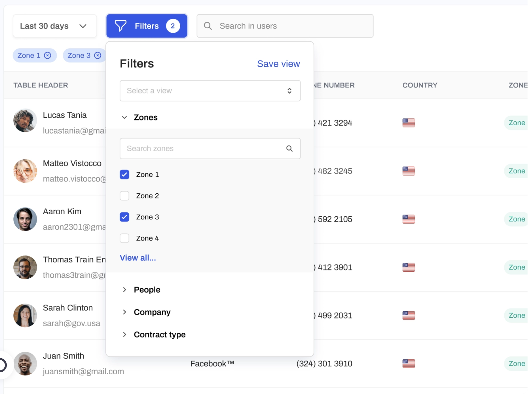Click the Zone badge in Matteo Vistocco's row
The height and width of the screenshot is (394, 532).
(516, 171)
